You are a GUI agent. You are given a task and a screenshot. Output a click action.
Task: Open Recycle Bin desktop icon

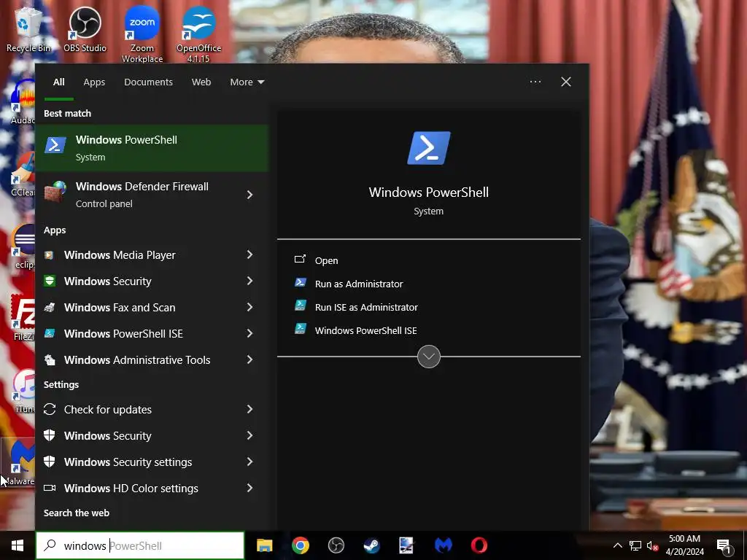coord(28,29)
